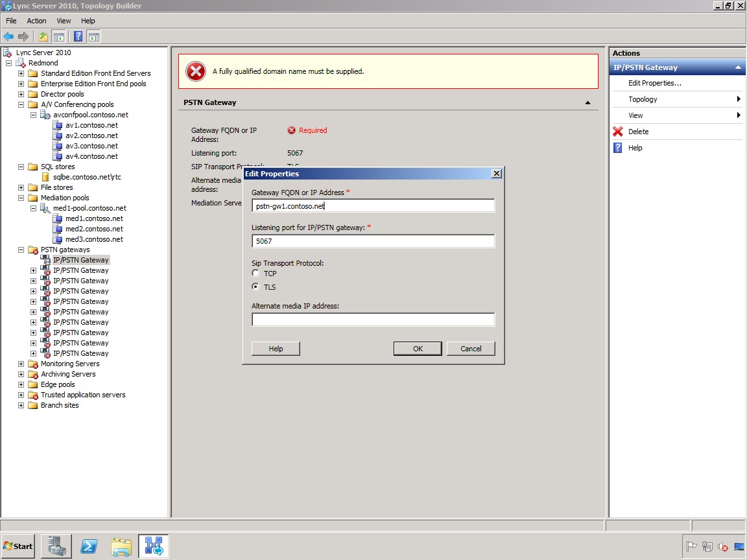Open Server Manager from the taskbar
747x560 pixels.
[x=56, y=546]
